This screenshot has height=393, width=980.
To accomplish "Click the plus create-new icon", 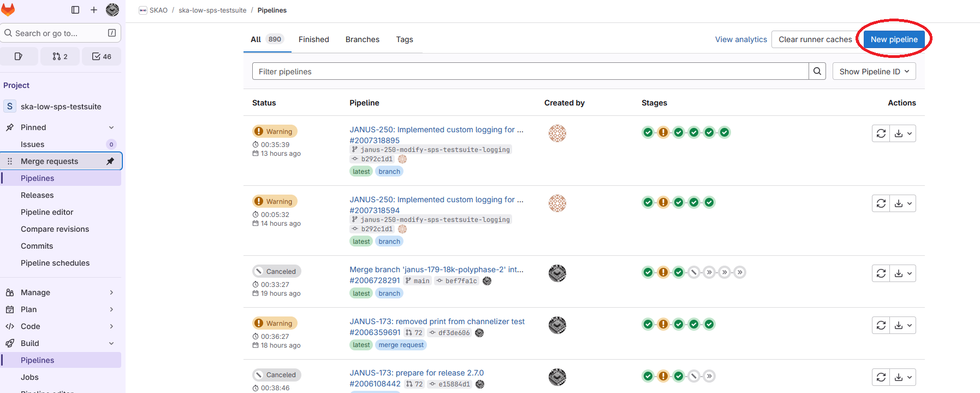I will click(x=94, y=10).
